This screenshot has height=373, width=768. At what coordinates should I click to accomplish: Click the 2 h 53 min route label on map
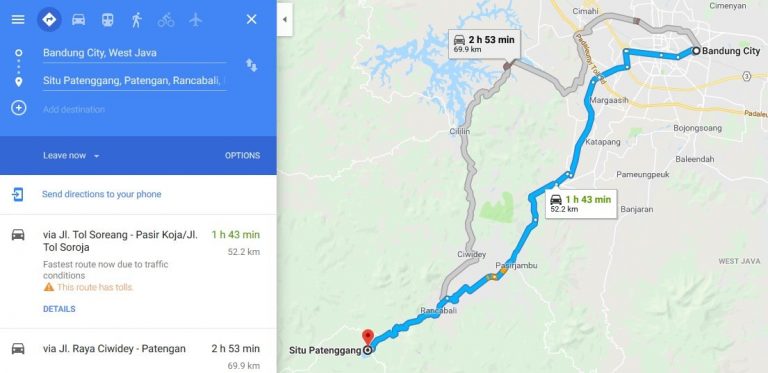[x=484, y=44]
